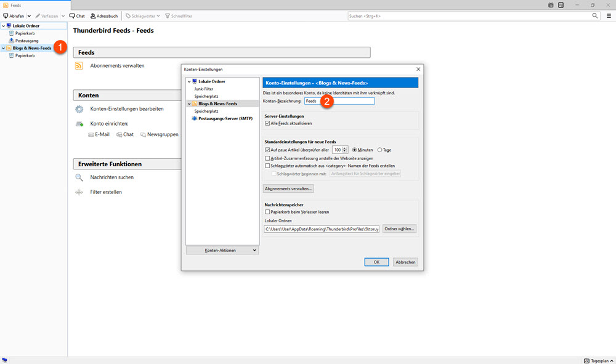Toggle the Alle Feeds aktualisieren checkbox
616x364 pixels.
[267, 123]
